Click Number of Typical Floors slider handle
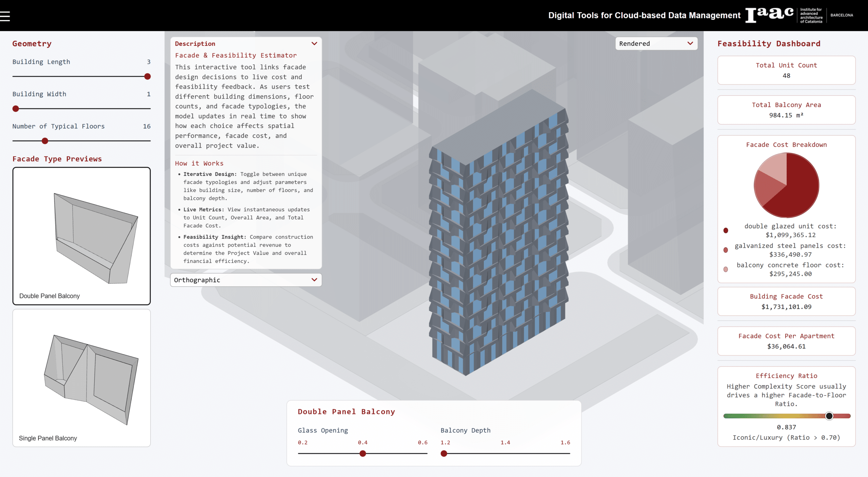Screen dimensions: 868x477 coord(45,141)
